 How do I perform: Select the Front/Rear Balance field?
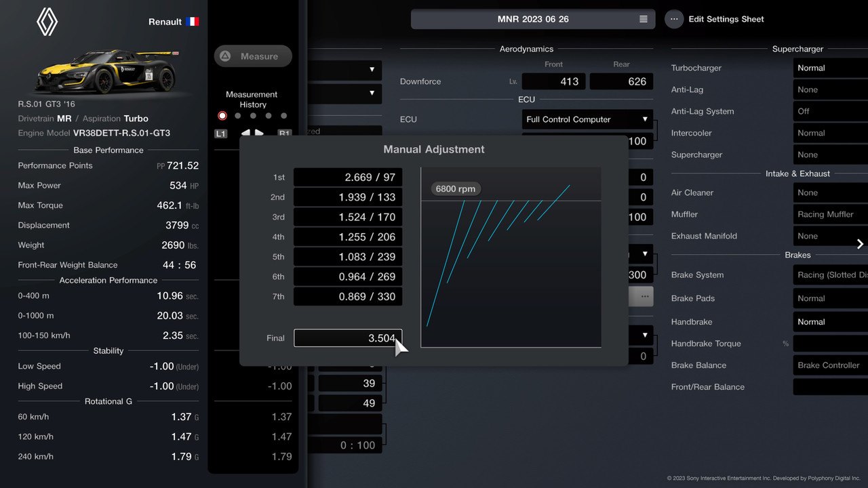click(831, 387)
